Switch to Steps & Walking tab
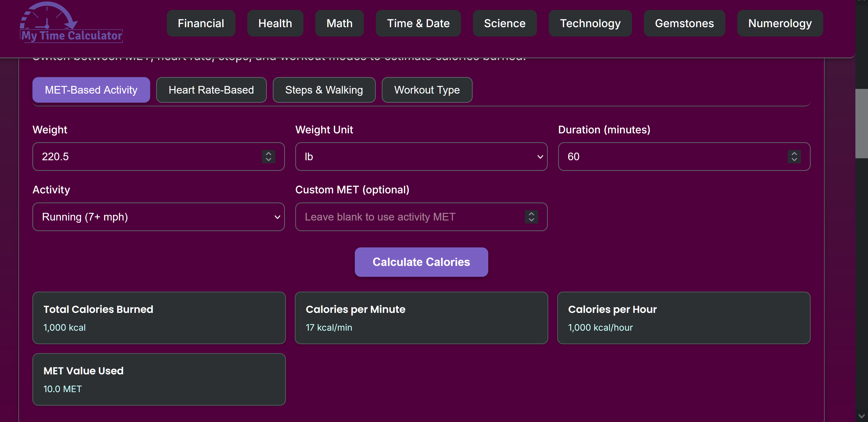The image size is (868, 422). [324, 90]
